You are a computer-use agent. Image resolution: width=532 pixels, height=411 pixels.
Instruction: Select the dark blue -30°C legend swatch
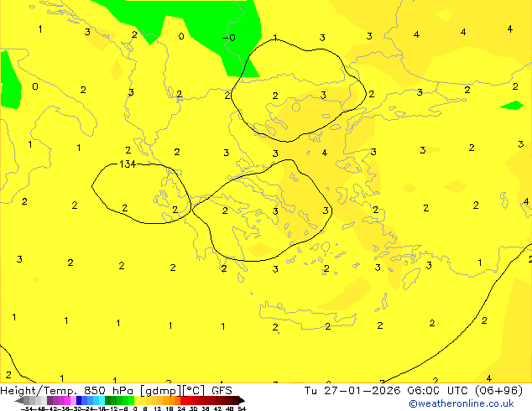(x=79, y=400)
